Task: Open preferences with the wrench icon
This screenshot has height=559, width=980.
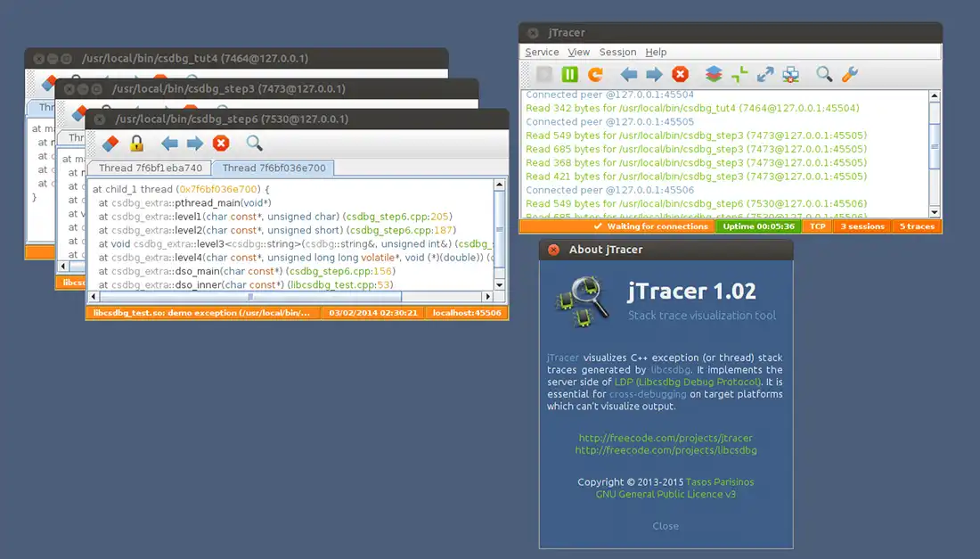Action: point(850,74)
